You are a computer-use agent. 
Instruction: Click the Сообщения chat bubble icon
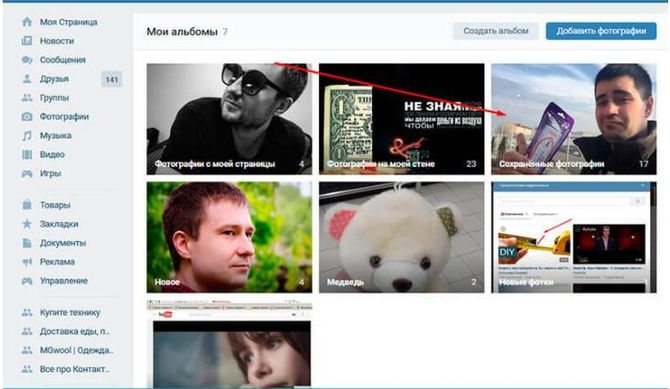(27, 60)
